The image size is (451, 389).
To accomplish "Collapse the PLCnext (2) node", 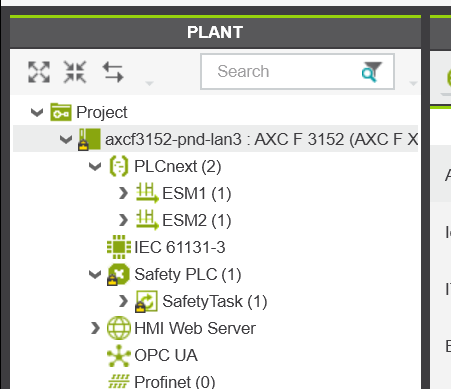I will tap(95, 166).
